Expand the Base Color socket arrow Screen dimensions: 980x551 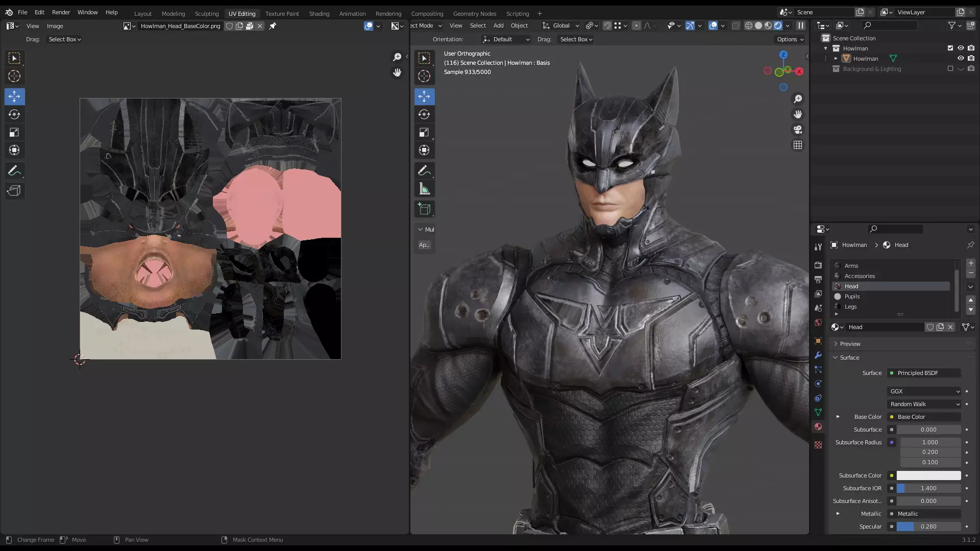click(838, 417)
